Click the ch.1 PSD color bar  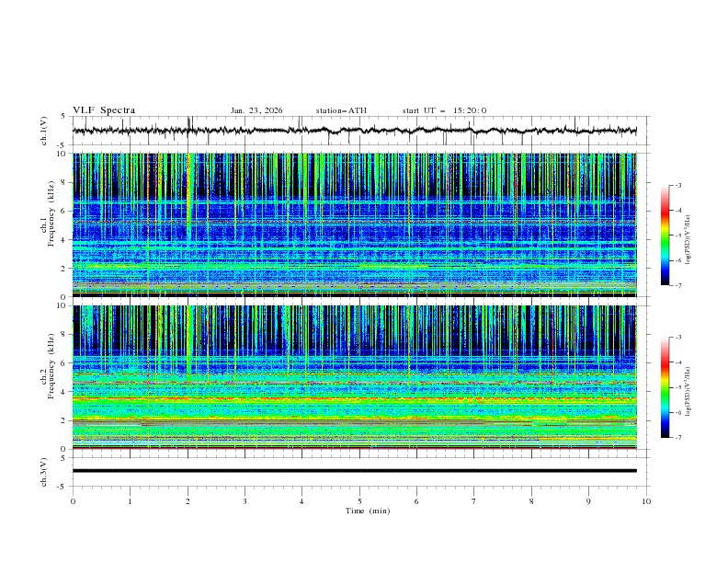coord(665,235)
